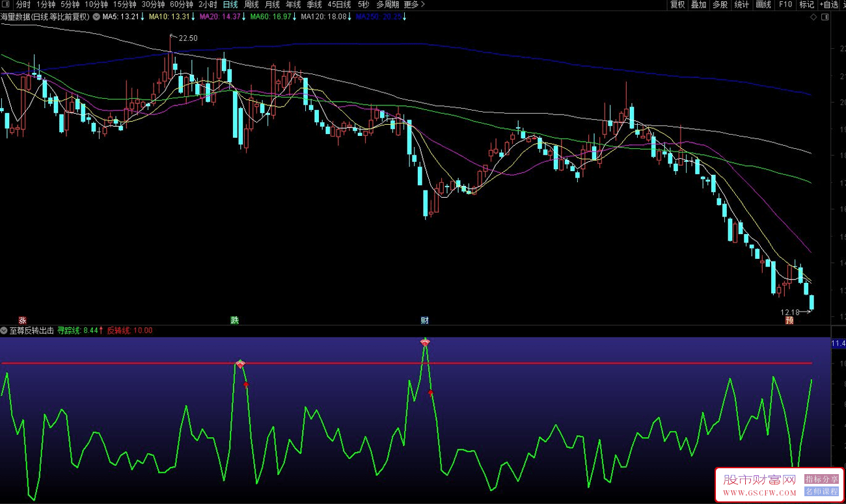Click the 寻踪线: 8.44 value

[x=78, y=330]
